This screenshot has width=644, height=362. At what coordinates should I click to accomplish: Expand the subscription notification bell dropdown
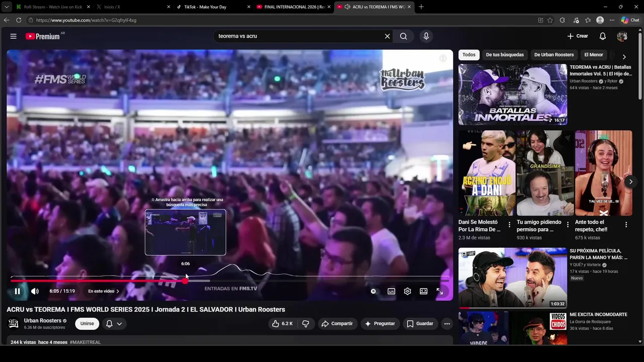pos(114,324)
